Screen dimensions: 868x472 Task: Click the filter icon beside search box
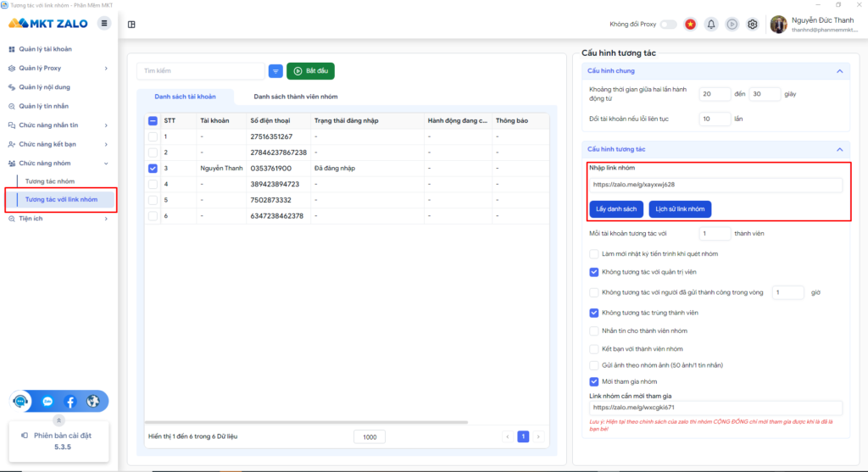[x=275, y=70]
